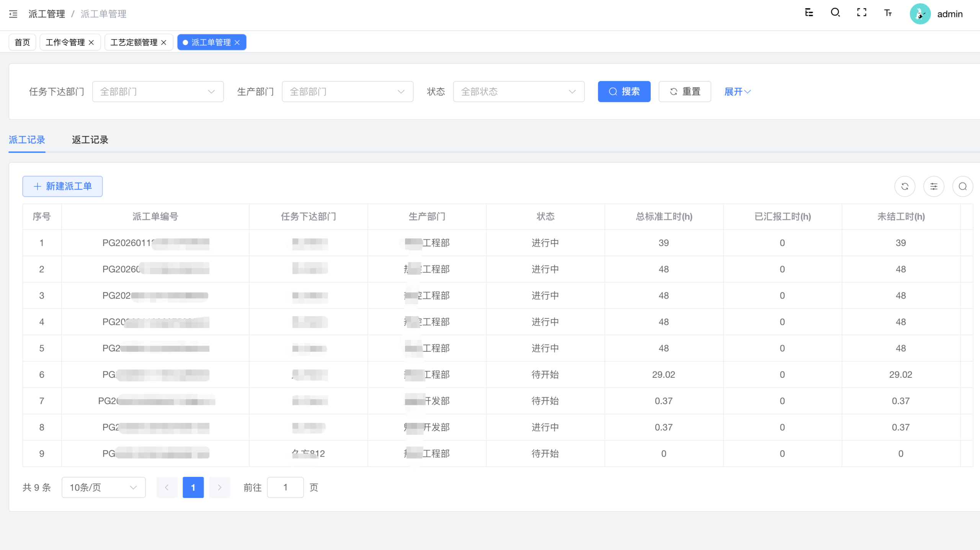
Task: Click the 序号 column header
Action: (x=42, y=217)
